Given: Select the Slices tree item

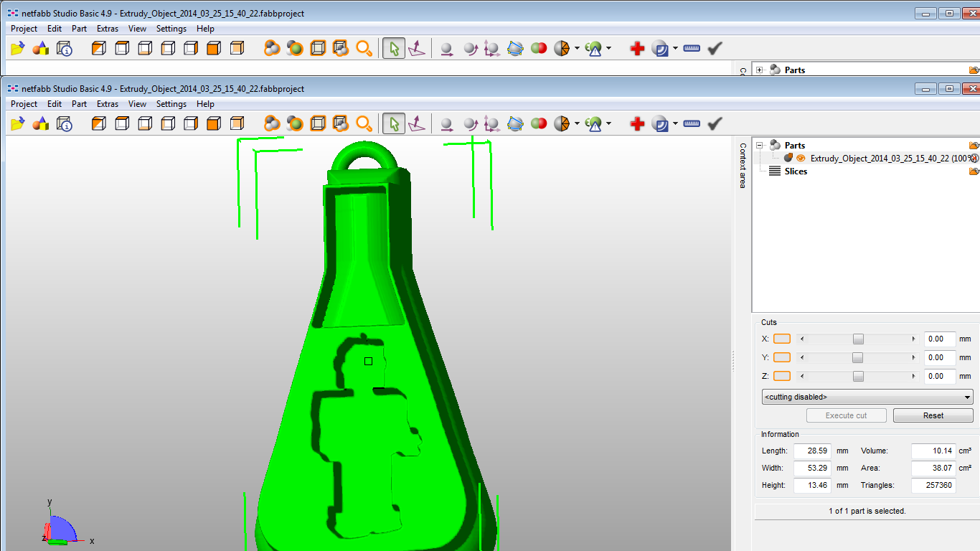Looking at the screenshot, I should coord(796,171).
